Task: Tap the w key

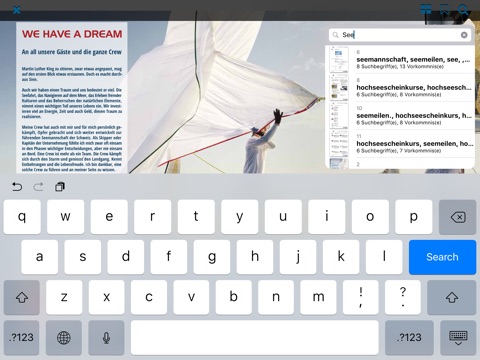Action: pyautogui.click(x=65, y=217)
